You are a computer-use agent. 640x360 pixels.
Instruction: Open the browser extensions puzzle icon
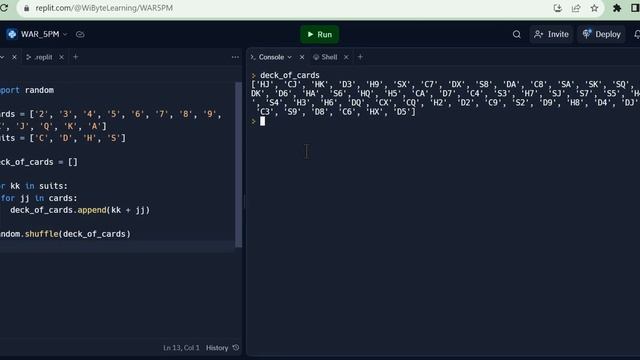coord(617,8)
